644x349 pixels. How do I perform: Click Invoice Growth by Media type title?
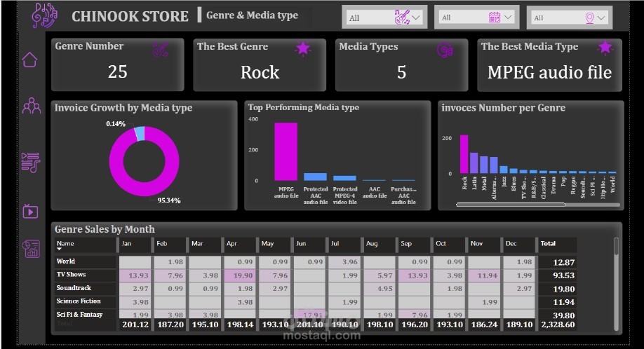pyautogui.click(x=123, y=108)
